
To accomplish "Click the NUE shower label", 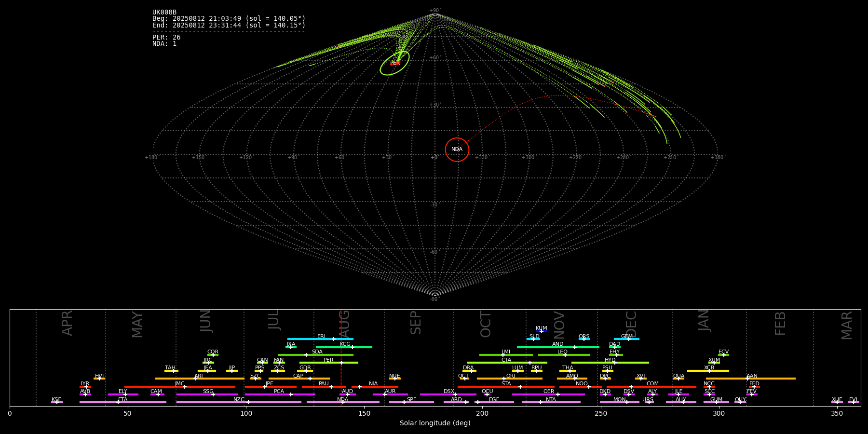I will [x=394, y=376].
